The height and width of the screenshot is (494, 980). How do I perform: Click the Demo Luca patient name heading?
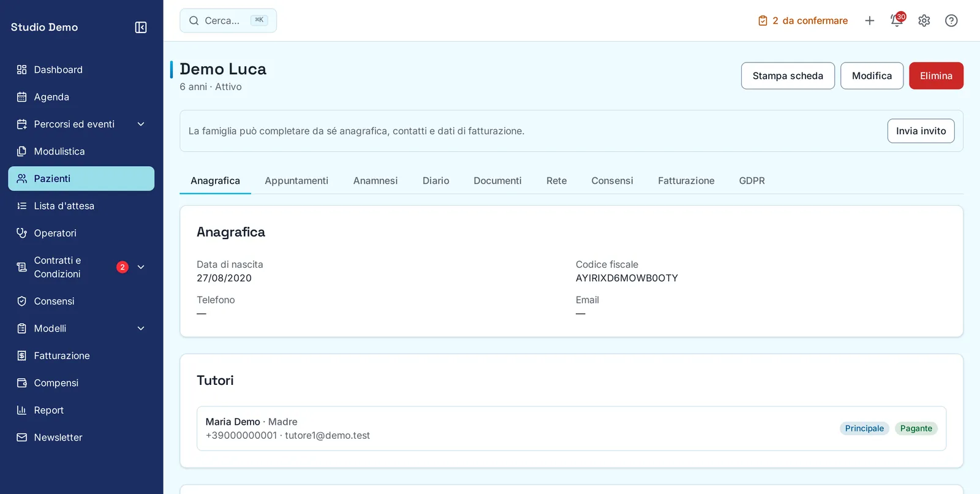point(223,69)
